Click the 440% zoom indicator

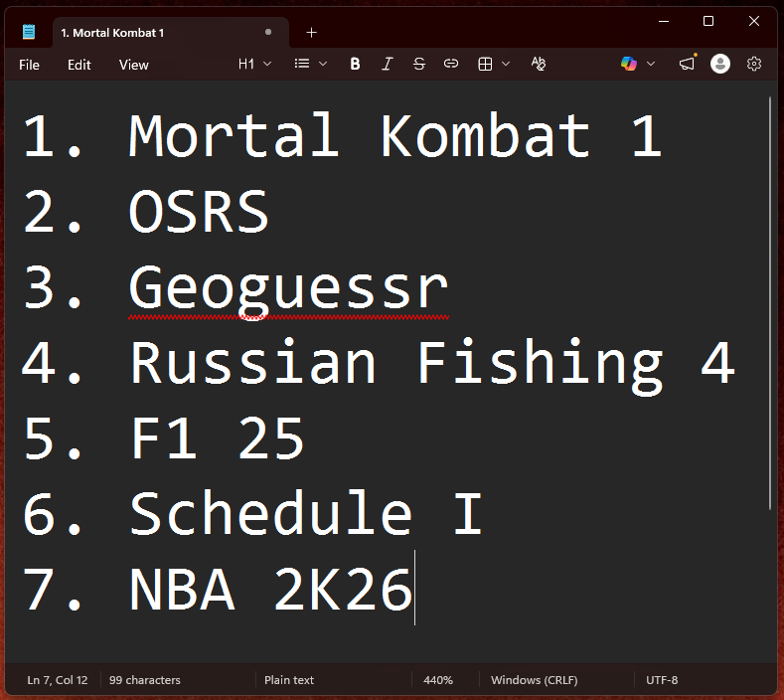click(438, 680)
